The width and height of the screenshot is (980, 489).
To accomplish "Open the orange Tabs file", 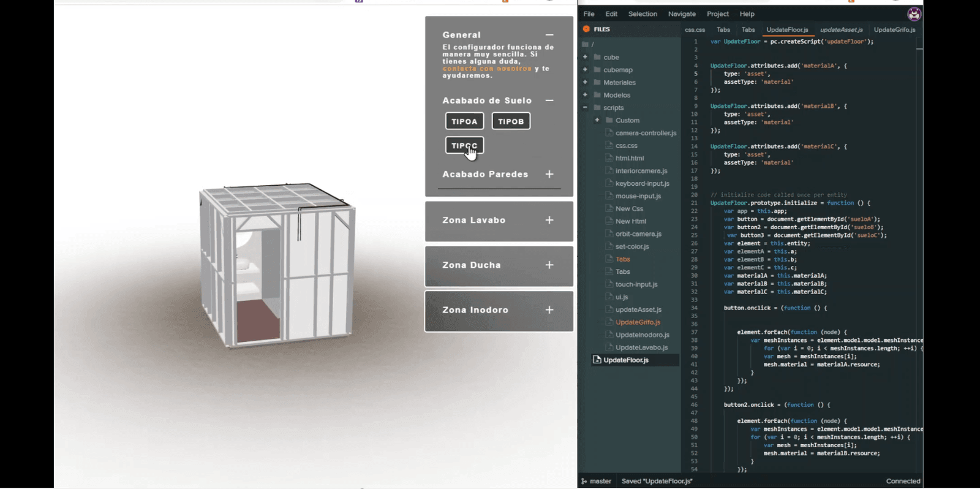I will [623, 259].
